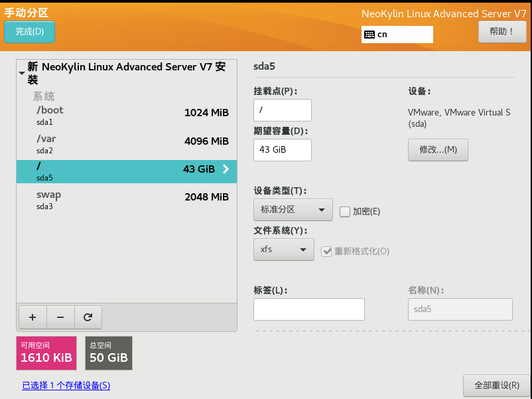Click the VMware, VMware Virtual S (sda) device text
532x399 pixels.
coord(459,118)
